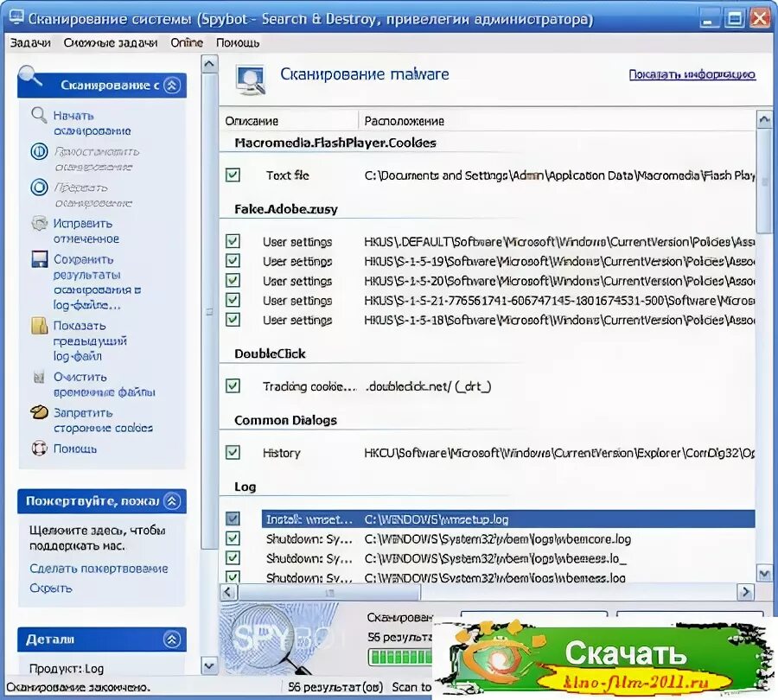Toggle checkbox for the S-1-5-19 User settings row

[233, 260]
